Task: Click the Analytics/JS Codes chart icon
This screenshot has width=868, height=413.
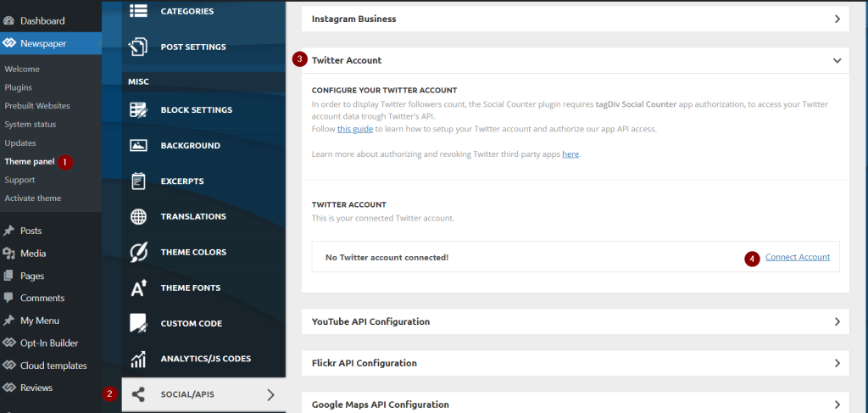Action: 138,359
